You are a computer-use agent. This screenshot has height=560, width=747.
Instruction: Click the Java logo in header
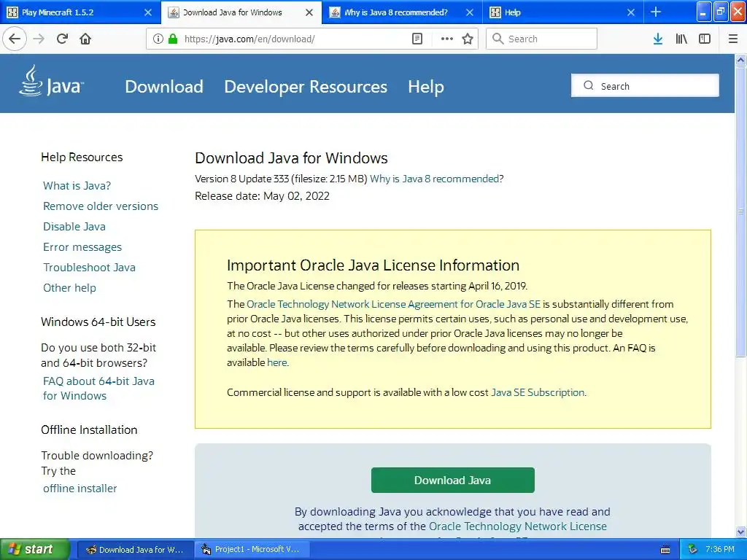(51, 82)
